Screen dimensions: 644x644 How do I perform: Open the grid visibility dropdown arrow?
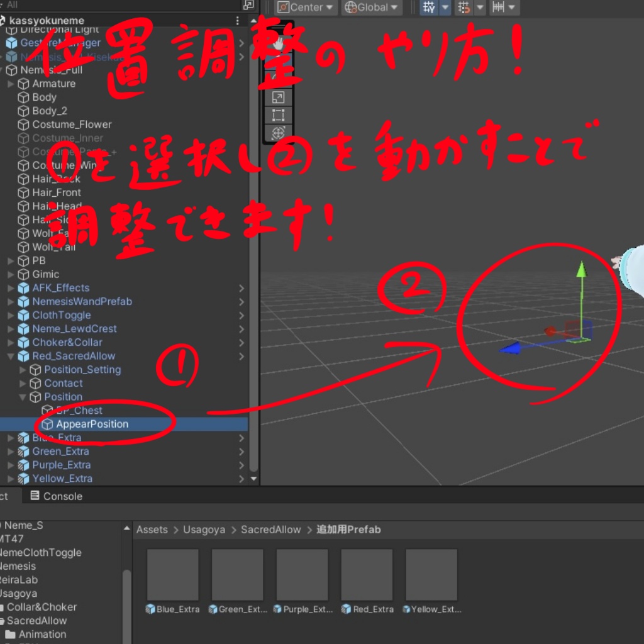445,7
